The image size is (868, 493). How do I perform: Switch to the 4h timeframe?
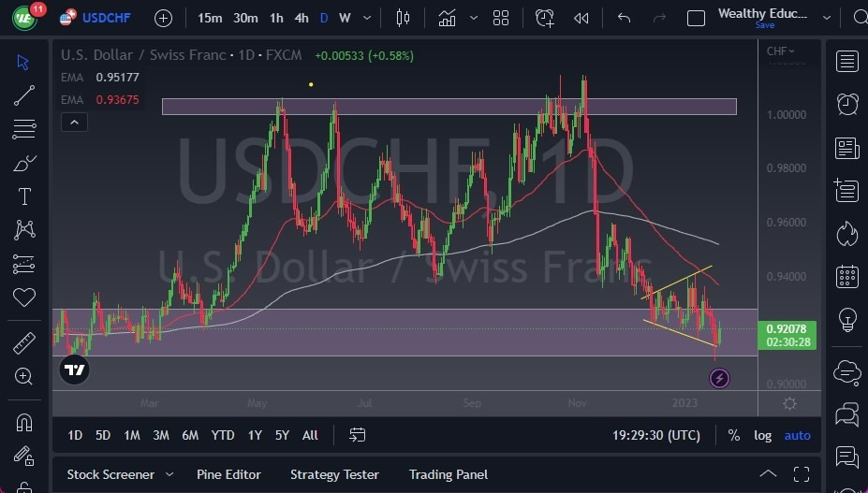click(302, 19)
